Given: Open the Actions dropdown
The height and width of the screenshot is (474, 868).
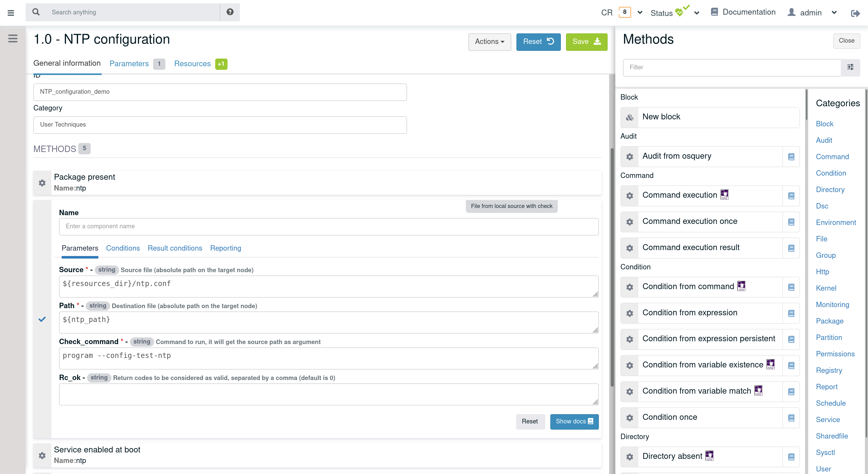Looking at the screenshot, I should pyautogui.click(x=489, y=42).
